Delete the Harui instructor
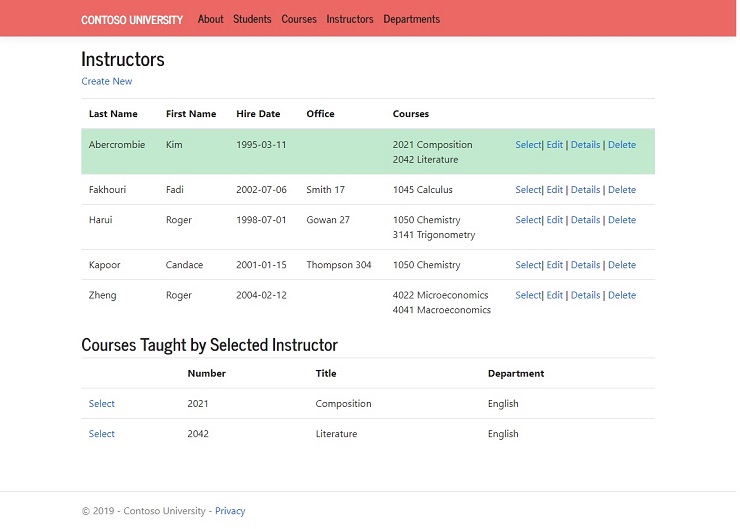 [622, 220]
